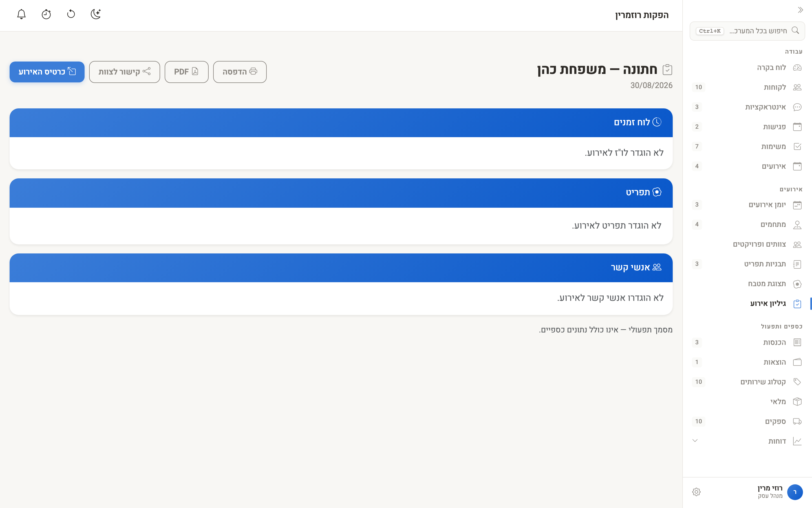
Task: Open settings gear near user profile
Action: point(696,492)
